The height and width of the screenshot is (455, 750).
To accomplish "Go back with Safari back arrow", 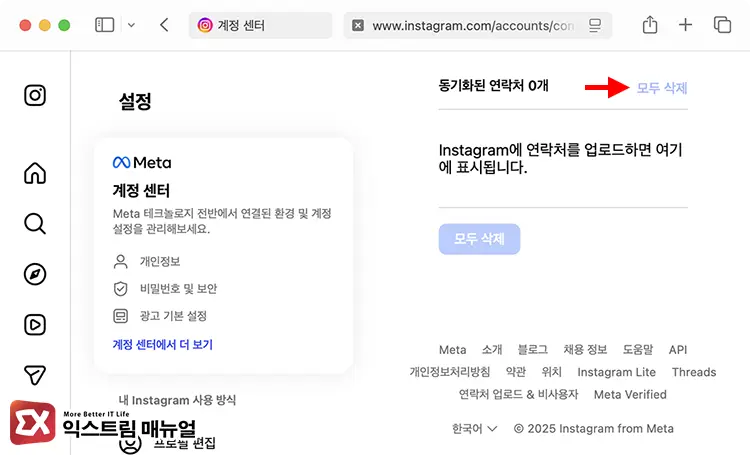I will pyautogui.click(x=164, y=25).
